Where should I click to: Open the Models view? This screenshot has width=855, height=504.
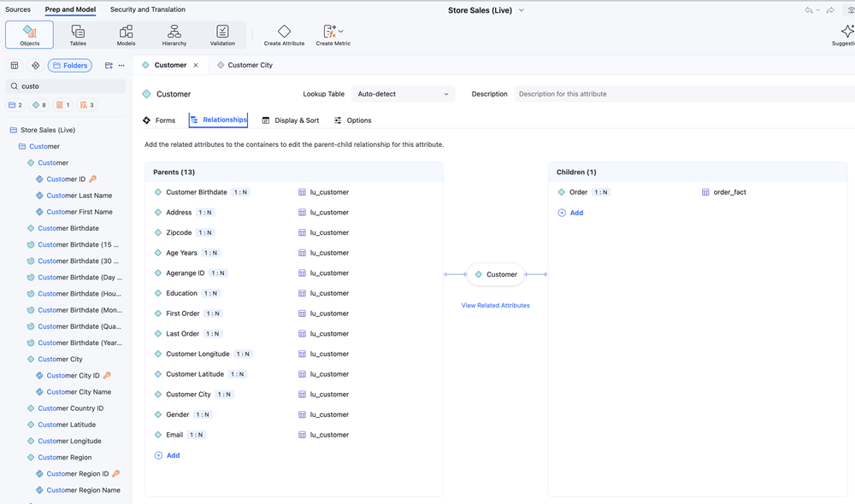coord(126,34)
